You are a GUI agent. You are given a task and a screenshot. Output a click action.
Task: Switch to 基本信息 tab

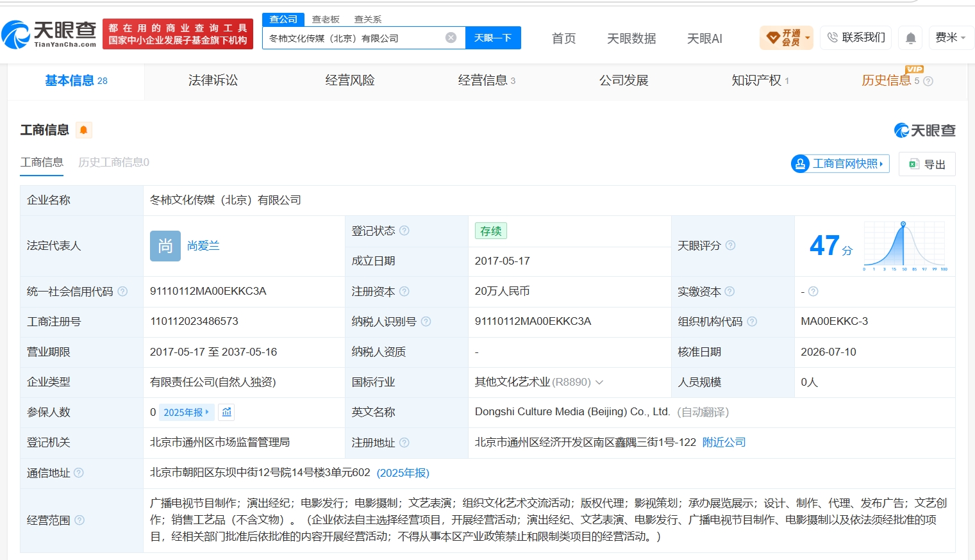click(x=76, y=81)
